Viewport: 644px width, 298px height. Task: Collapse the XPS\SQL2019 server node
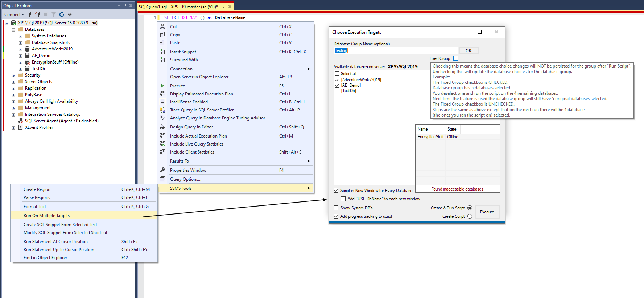coord(7,23)
